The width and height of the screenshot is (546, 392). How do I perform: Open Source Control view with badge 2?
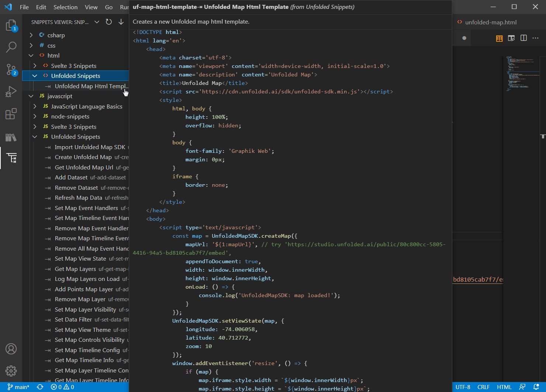11,69
